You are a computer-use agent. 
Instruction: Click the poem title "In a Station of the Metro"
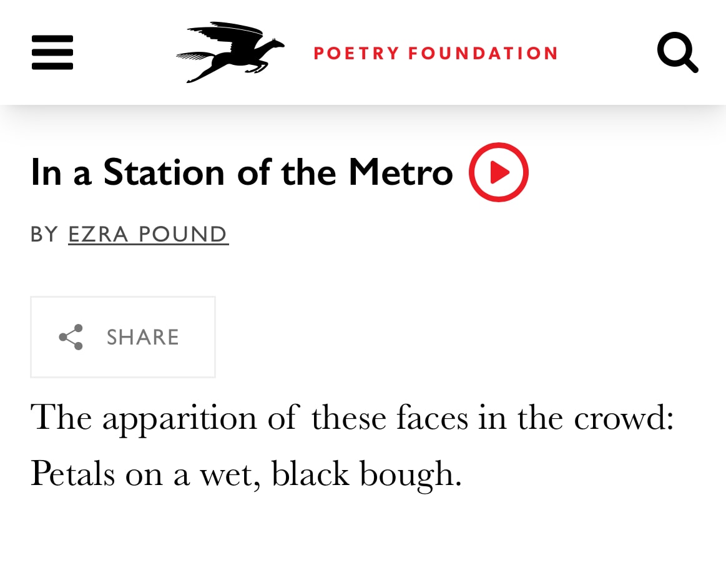[241, 172]
